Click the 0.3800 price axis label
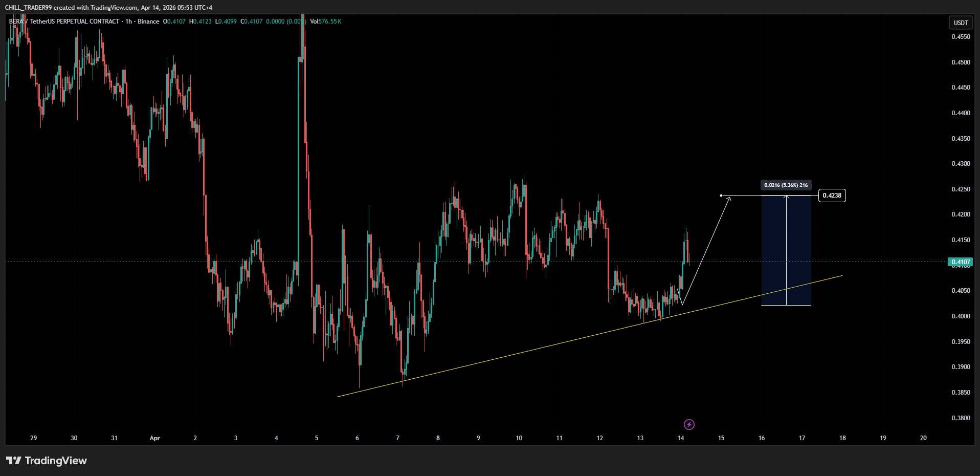 click(961, 418)
